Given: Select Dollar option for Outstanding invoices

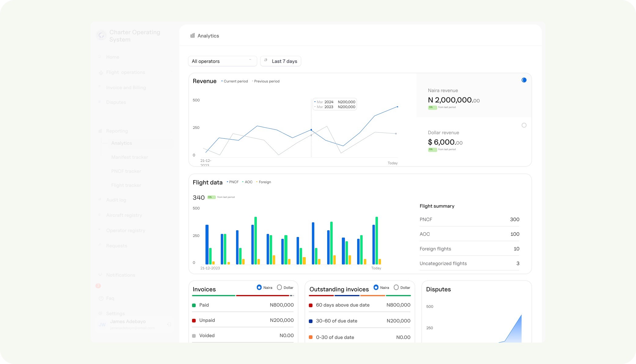Looking at the screenshot, I should point(396,287).
